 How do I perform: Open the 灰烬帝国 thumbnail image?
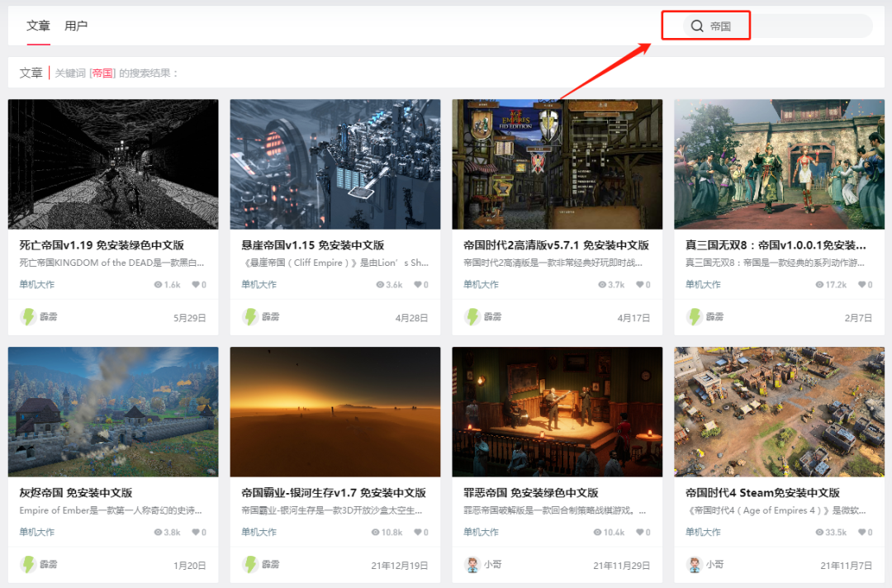[113, 412]
